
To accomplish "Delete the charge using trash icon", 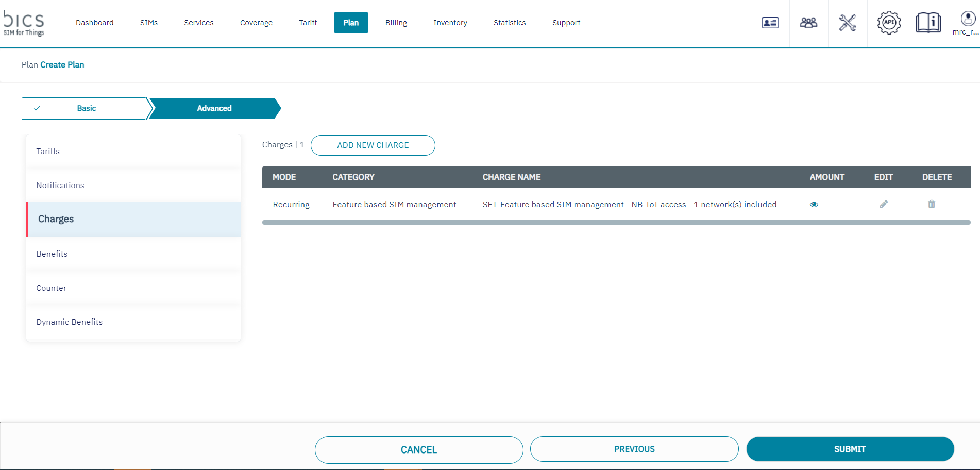I will coord(932,204).
